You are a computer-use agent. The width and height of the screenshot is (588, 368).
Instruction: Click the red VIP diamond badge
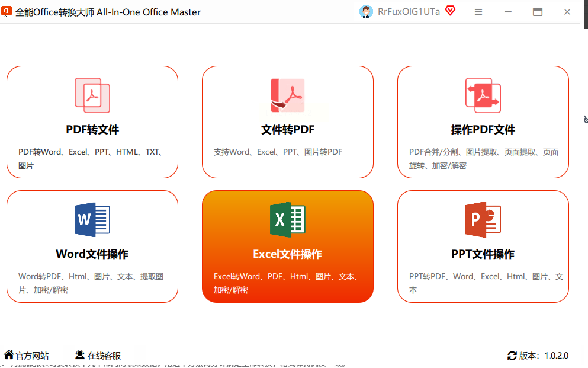tap(451, 11)
